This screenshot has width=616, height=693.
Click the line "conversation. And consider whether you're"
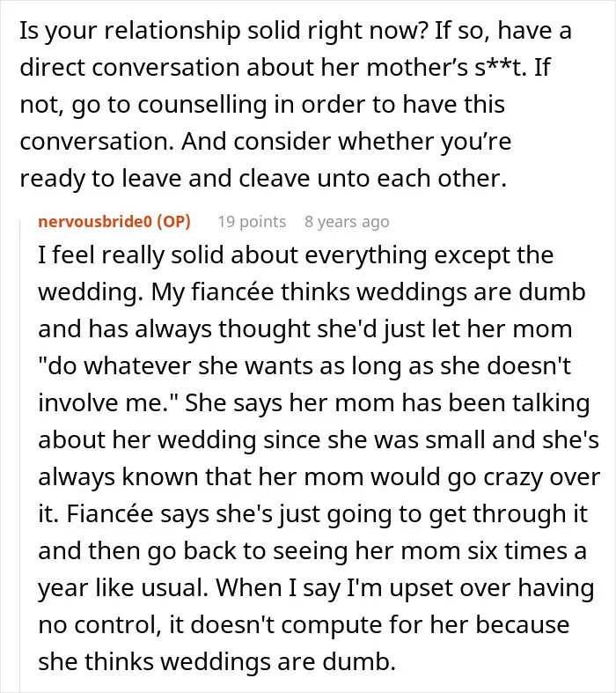pos(266,142)
